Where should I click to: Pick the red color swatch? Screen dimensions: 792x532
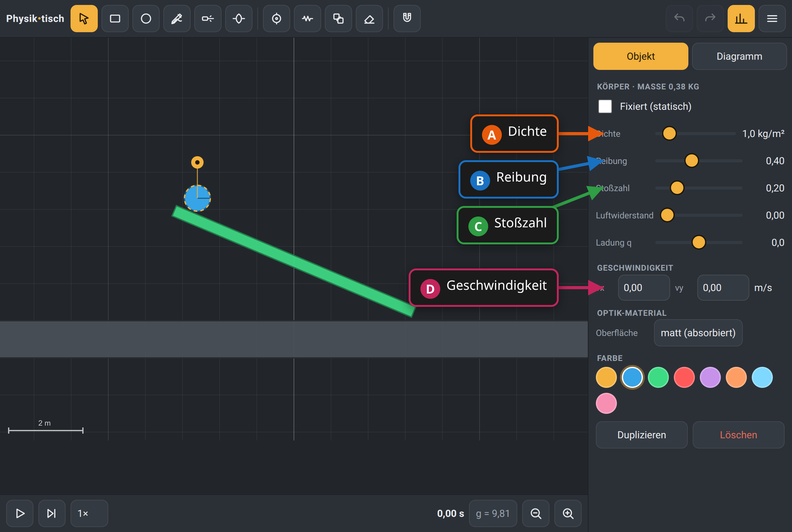pyautogui.click(x=684, y=377)
